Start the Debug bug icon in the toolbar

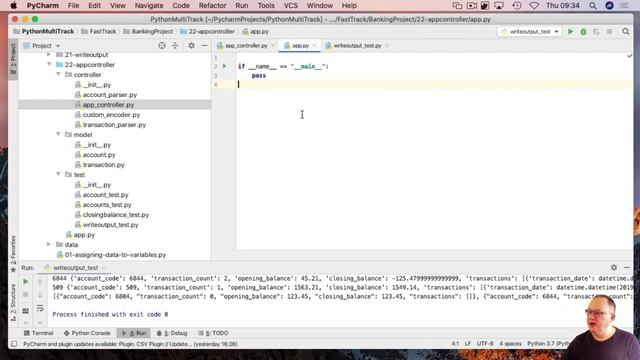click(x=583, y=31)
